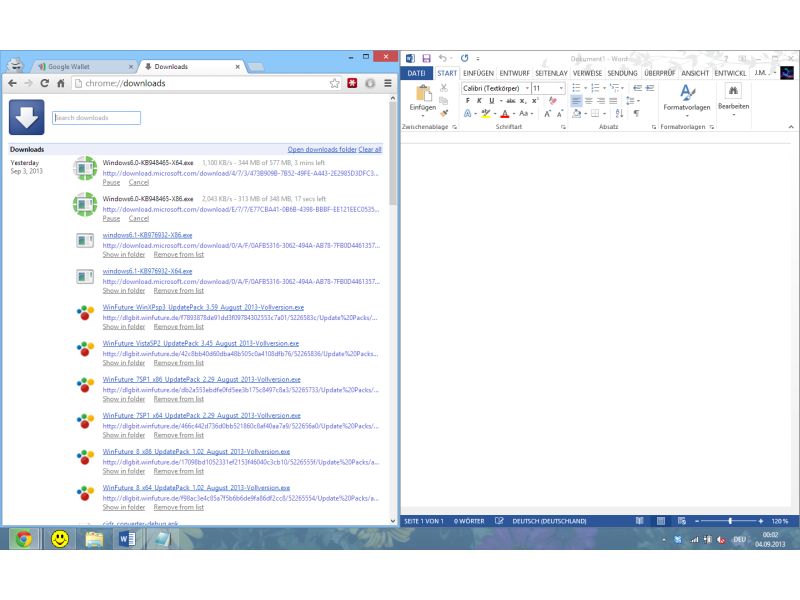Collapse the Word ribbon with the chevron
Viewport: 800px width, 600px height.
(x=791, y=127)
